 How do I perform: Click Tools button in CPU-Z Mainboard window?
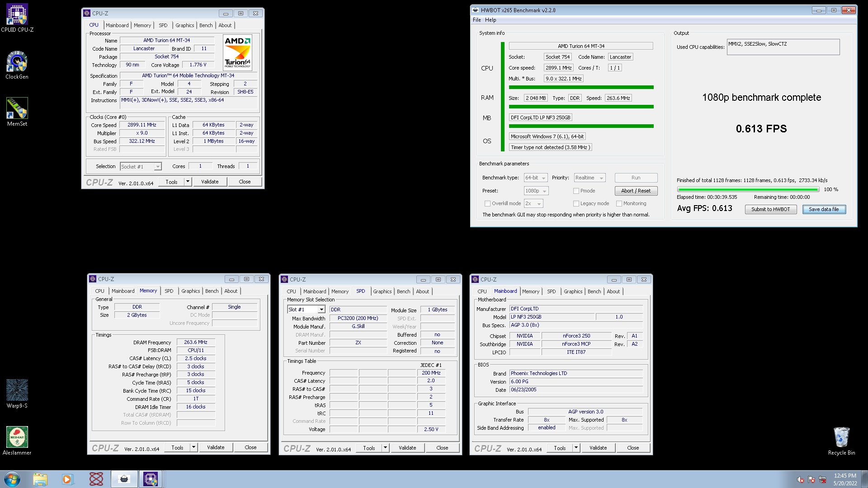[x=560, y=448]
